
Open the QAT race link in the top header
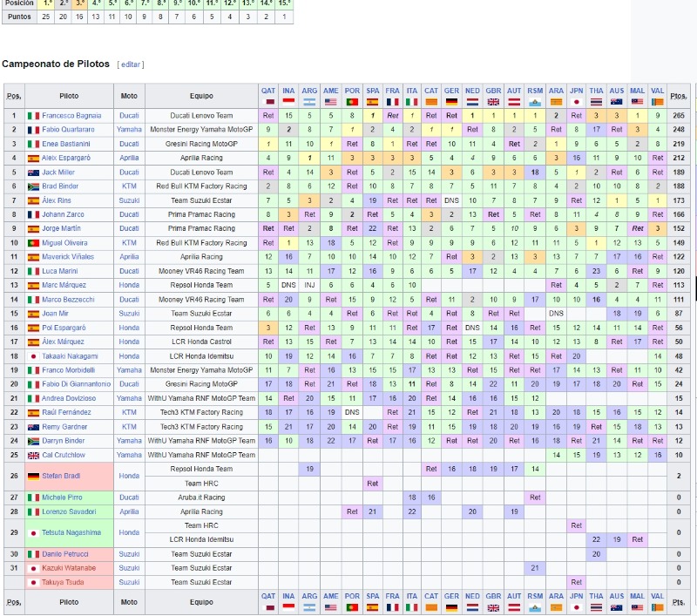coord(268,91)
